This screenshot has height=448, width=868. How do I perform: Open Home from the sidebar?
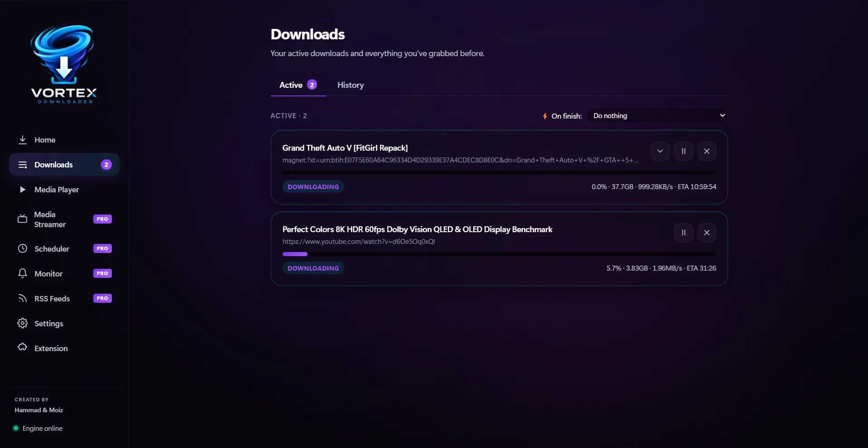(64, 140)
